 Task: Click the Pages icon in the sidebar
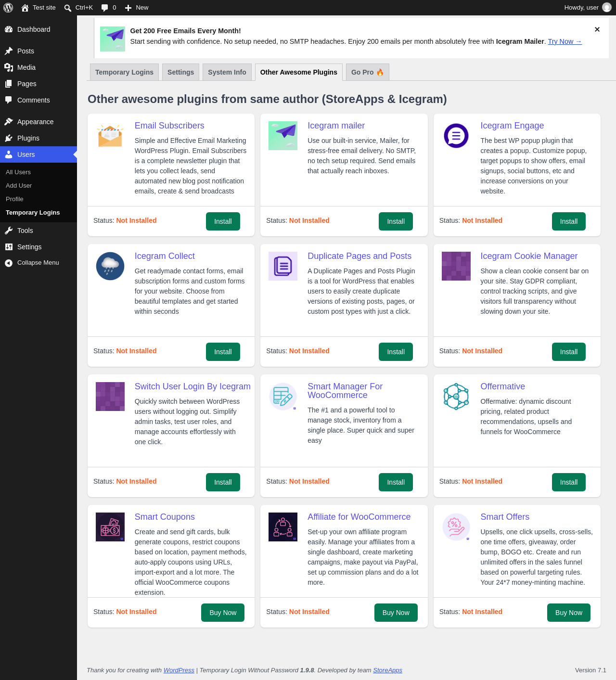click(x=9, y=84)
